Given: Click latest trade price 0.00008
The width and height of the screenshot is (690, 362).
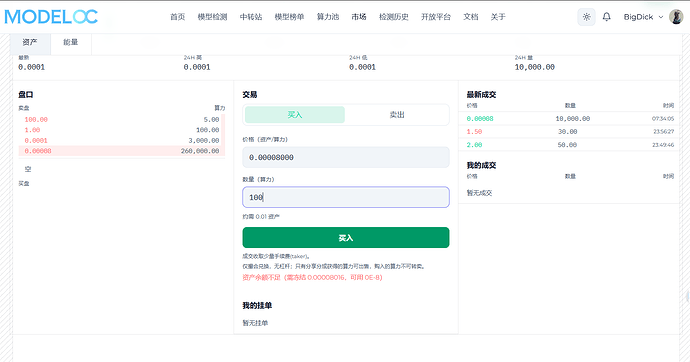Looking at the screenshot, I should [x=480, y=119].
